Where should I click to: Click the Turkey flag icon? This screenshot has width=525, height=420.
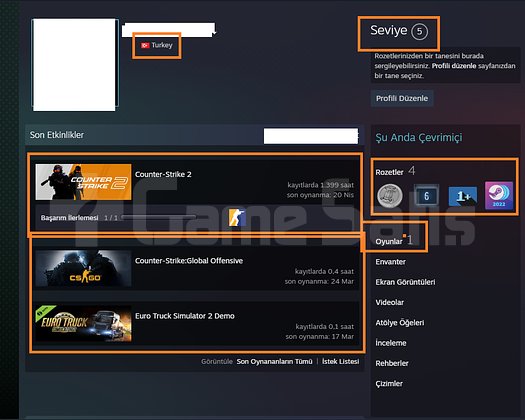point(145,45)
